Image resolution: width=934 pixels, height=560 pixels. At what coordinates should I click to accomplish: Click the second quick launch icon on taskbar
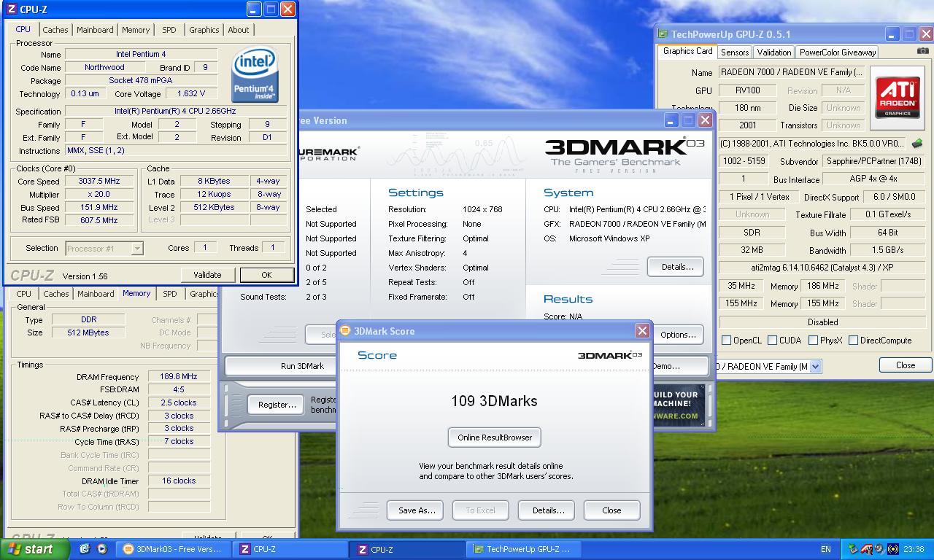pyautogui.click(x=101, y=549)
